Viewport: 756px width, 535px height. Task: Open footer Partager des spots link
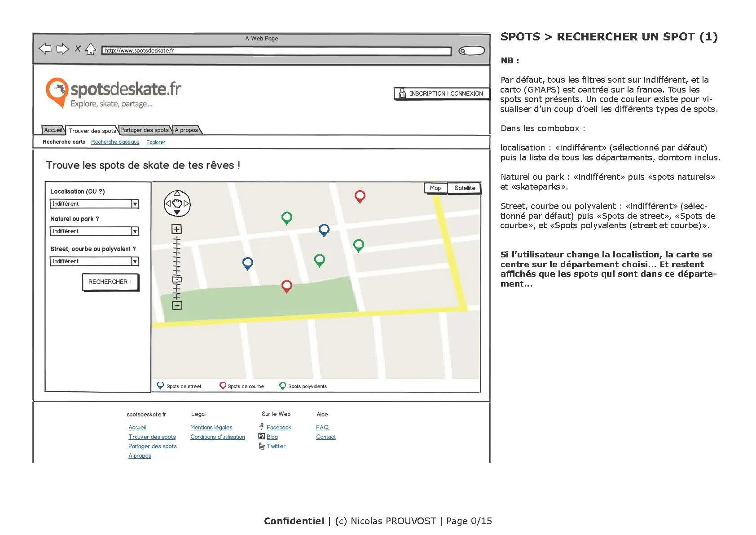[153, 447]
